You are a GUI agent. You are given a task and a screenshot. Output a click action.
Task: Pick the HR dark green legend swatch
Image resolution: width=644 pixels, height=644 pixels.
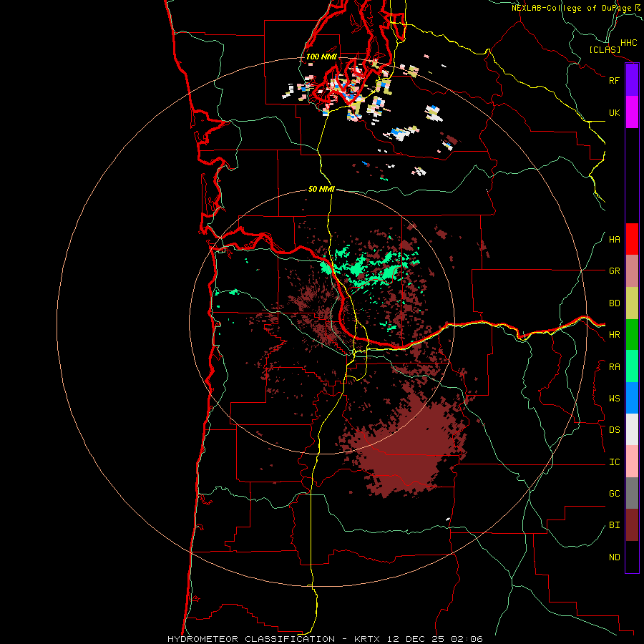(632, 335)
